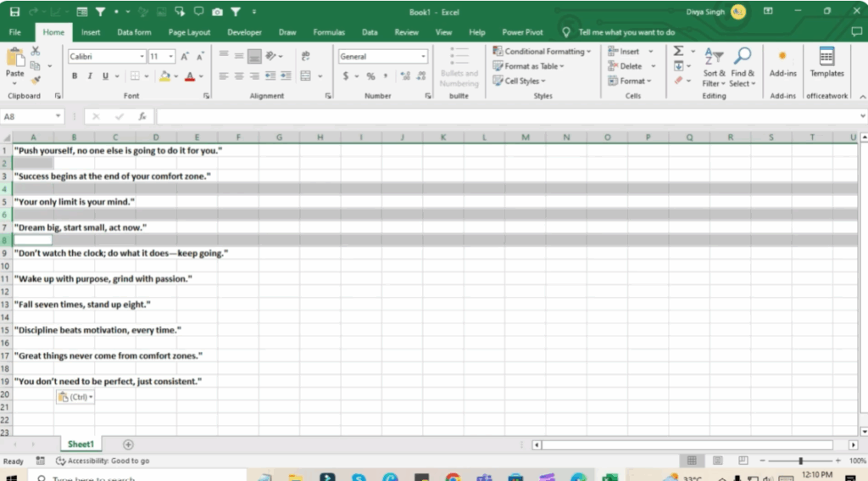868x481 pixels.
Task: Toggle Center alignment
Action: pyautogui.click(x=238, y=76)
